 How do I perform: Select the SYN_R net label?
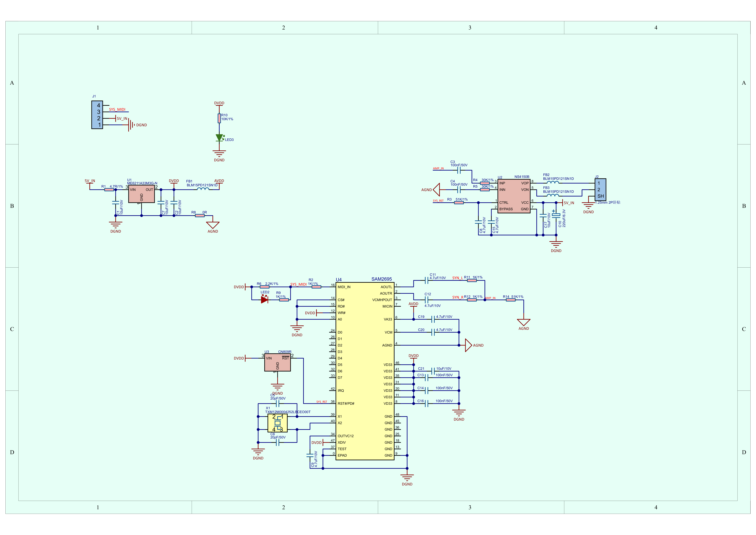click(x=458, y=297)
